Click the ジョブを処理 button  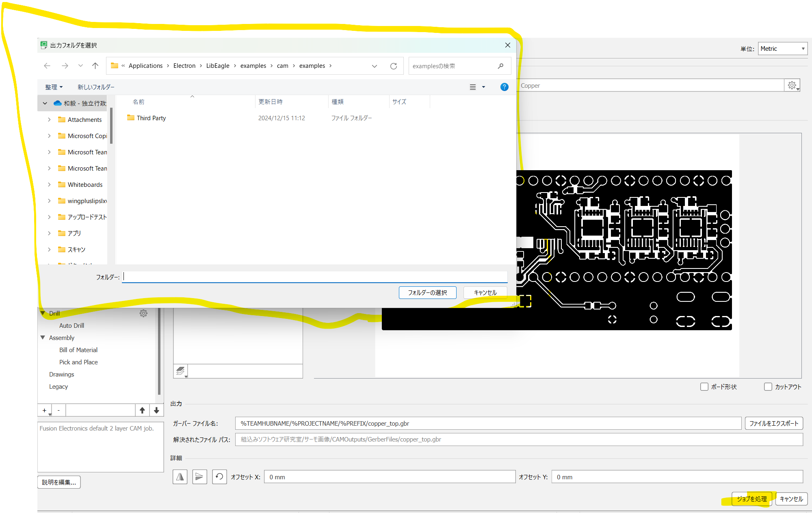click(x=752, y=499)
